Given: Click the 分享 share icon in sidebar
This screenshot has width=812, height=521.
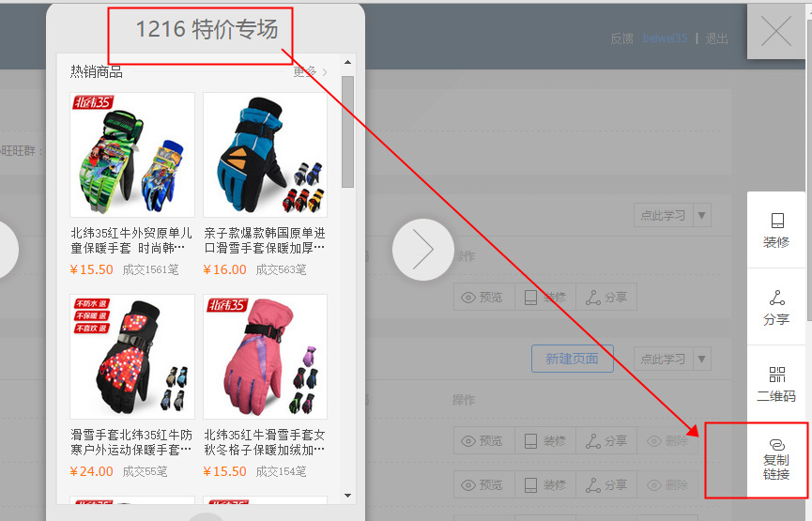Looking at the screenshot, I should [776, 307].
